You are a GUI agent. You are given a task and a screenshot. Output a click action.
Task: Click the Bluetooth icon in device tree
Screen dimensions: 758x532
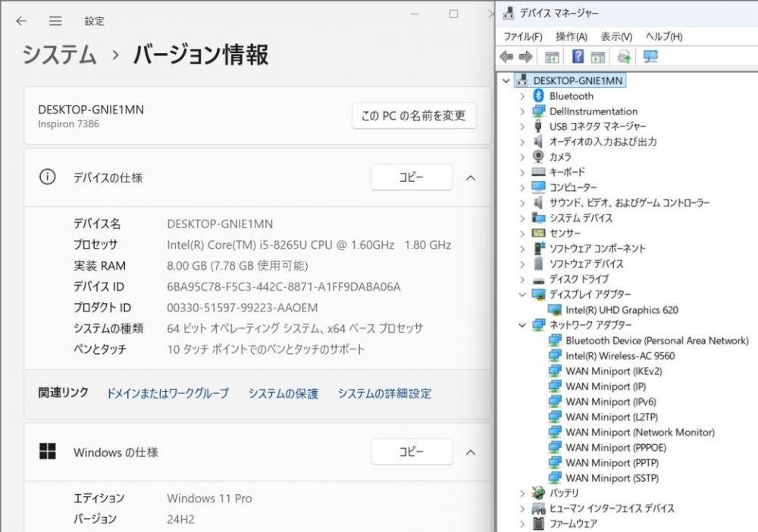538,95
